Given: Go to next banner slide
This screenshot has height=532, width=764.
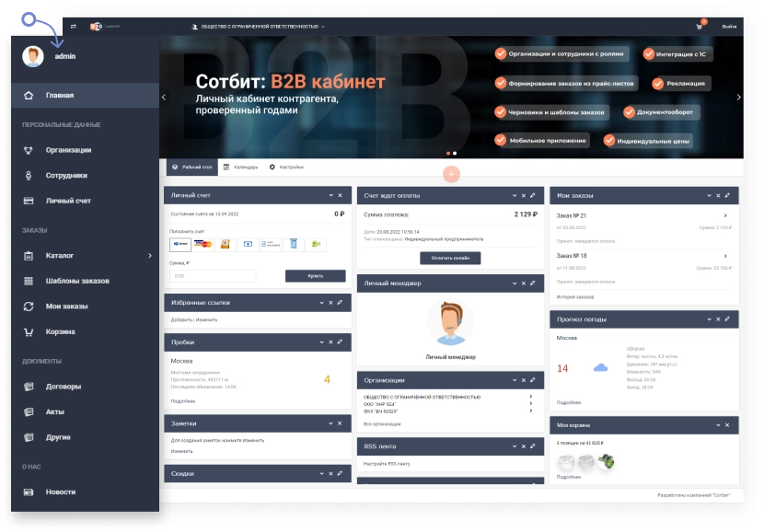Looking at the screenshot, I should (738, 97).
